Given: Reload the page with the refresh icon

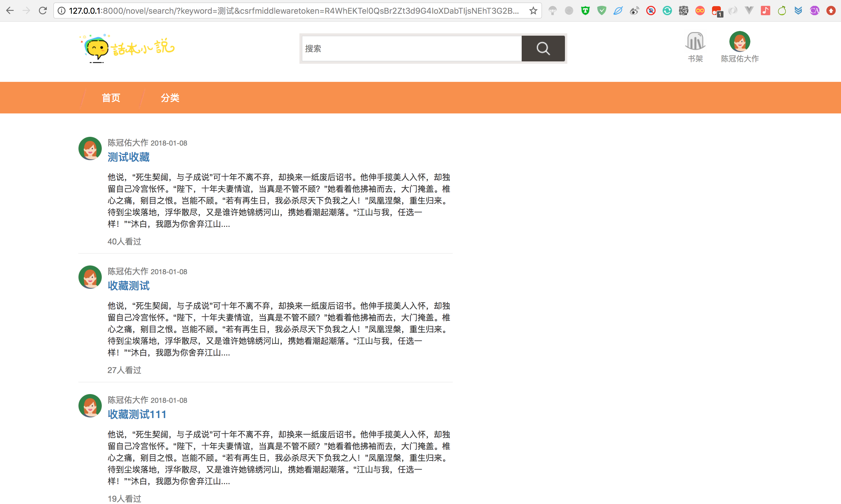Looking at the screenshot, I should (x=42, y=11).
